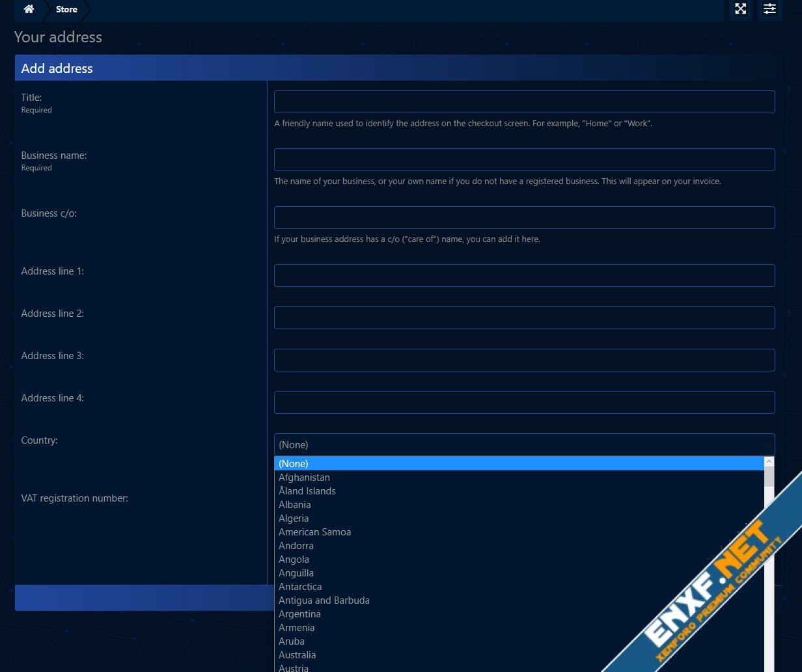Viewport: 802px width, 672px height.
Task: Select Åland Islands from the list
Action: pyautogui.click(x=307, y=491)
